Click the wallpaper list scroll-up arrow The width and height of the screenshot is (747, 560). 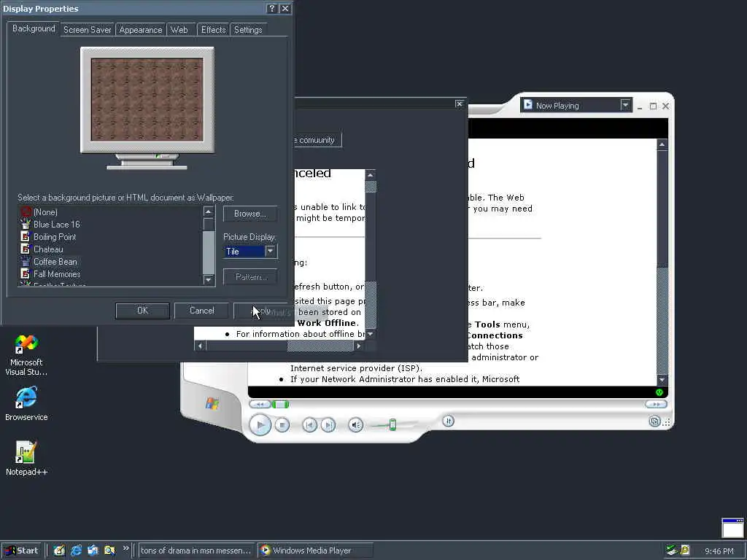(x=208, y=211)
